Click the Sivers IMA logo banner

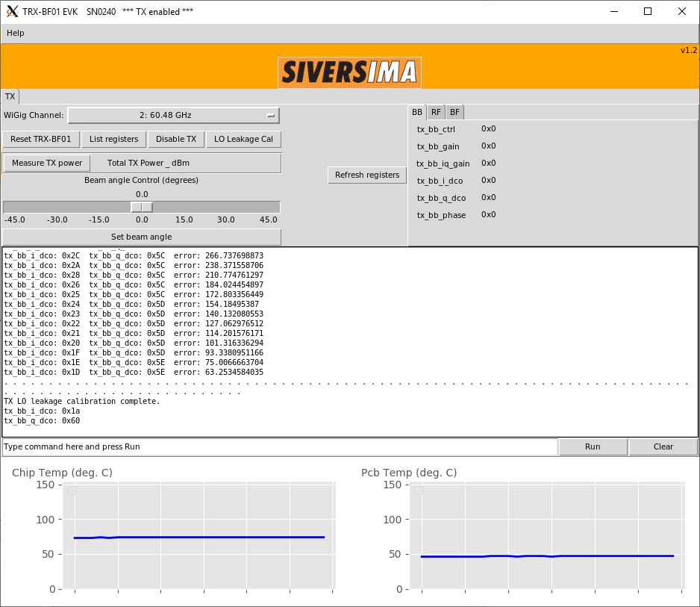pyautogui.click(x=349, y=72)
